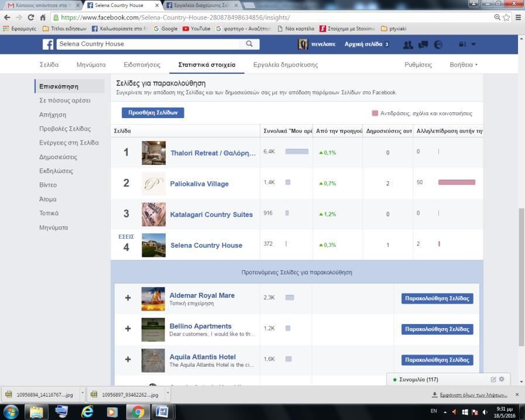This screenshot has height=420, width=525.
Task: Click the browser home icon
Action: 43,18
